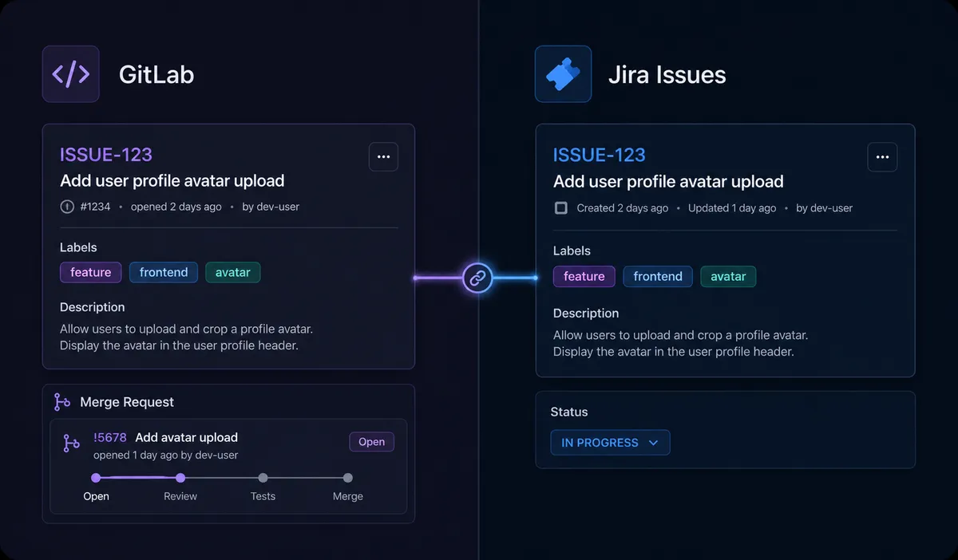Screen dimensions: 958x560
Task: Open the Jira ISSUE-123 link
Action: 600,155
